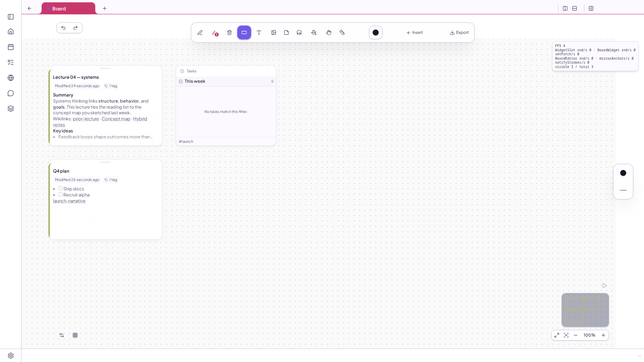Split view into columns

pos(565,8)
